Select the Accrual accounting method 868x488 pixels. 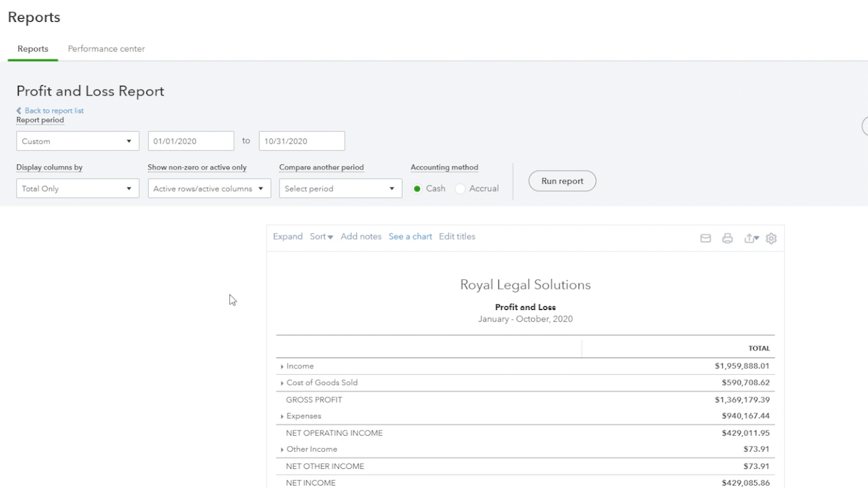click(x=460, y=188)
